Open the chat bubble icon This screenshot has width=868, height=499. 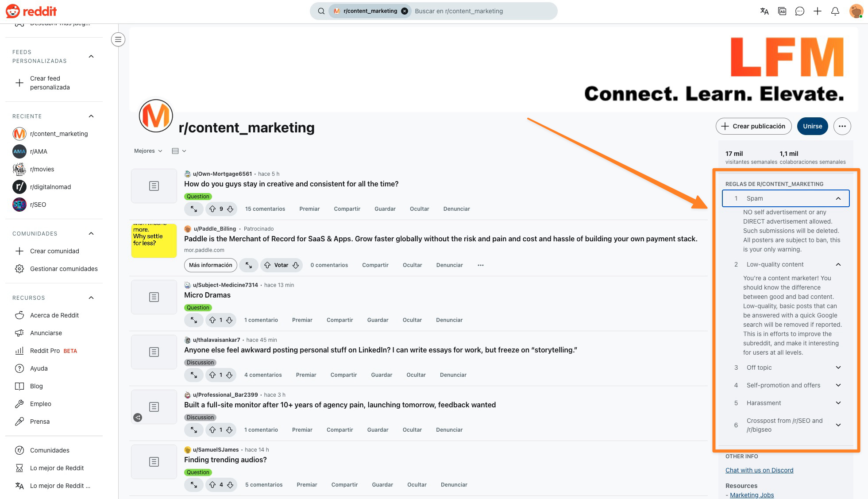799,12
